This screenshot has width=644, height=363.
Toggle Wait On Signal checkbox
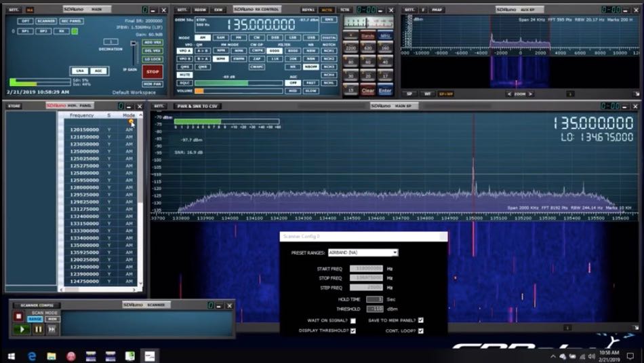(353, 321)
